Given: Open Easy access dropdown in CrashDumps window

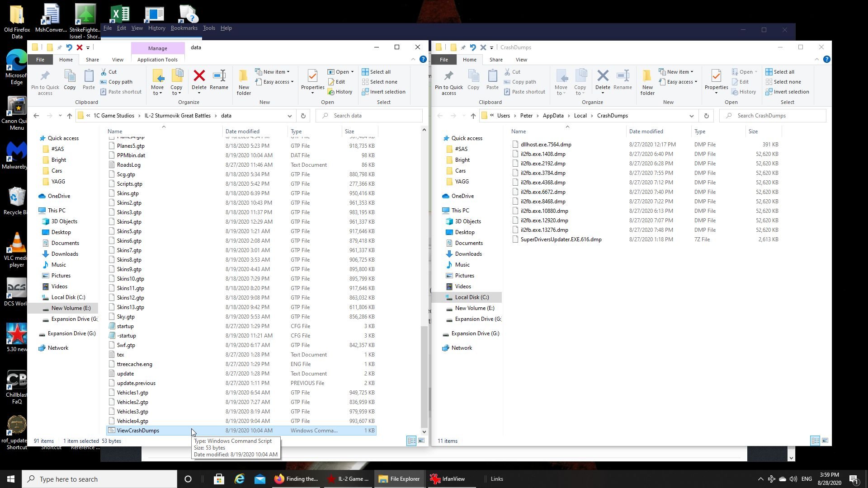Looking at the screenshot, I should click(678, 82).
